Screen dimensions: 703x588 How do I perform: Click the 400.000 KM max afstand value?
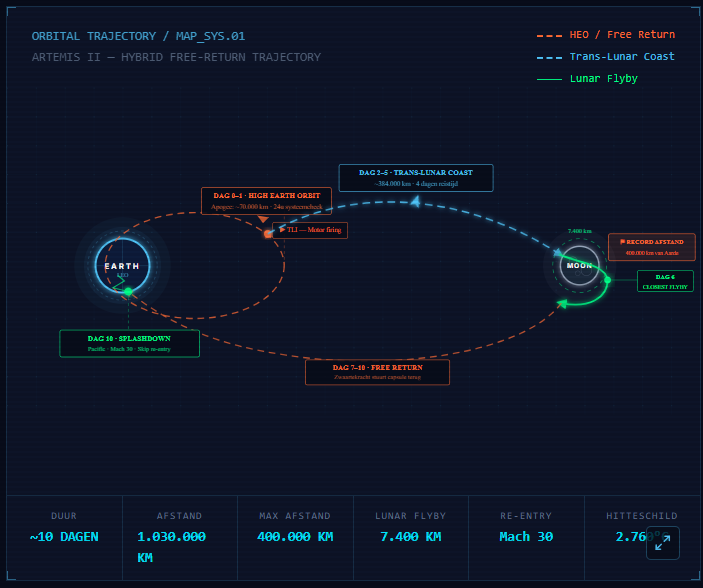pos(295,537)
